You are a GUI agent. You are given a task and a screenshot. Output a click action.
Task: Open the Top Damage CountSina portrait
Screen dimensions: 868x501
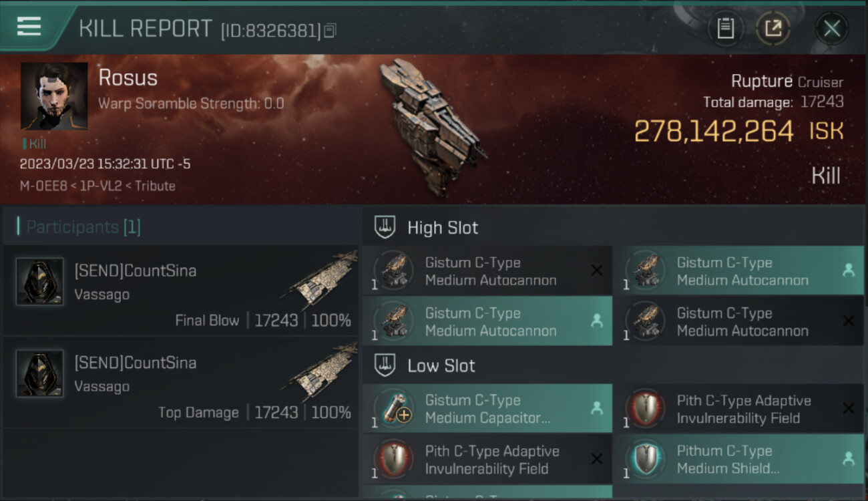click(x=40, y=374)
